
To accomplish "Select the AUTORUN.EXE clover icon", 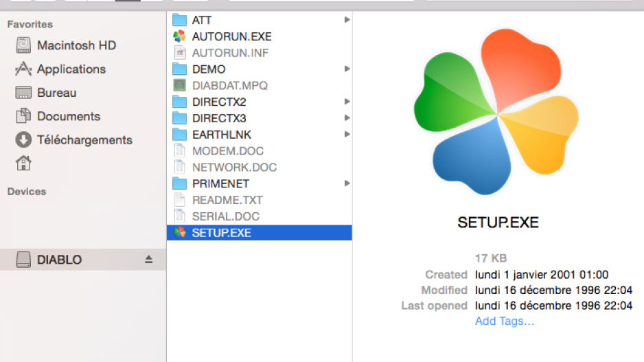I will click(x=179, y=36).
